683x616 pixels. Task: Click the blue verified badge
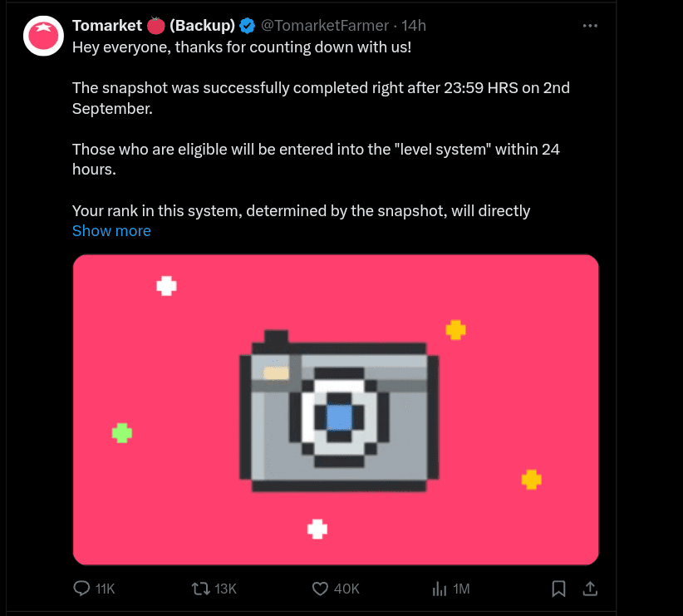(x=248, y=25)
